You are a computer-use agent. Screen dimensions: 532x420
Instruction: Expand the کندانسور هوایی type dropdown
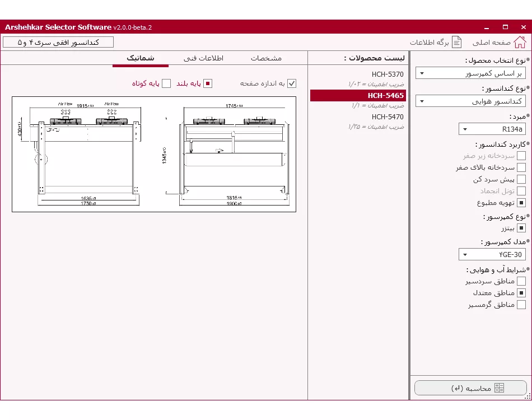tap(470, 101)
